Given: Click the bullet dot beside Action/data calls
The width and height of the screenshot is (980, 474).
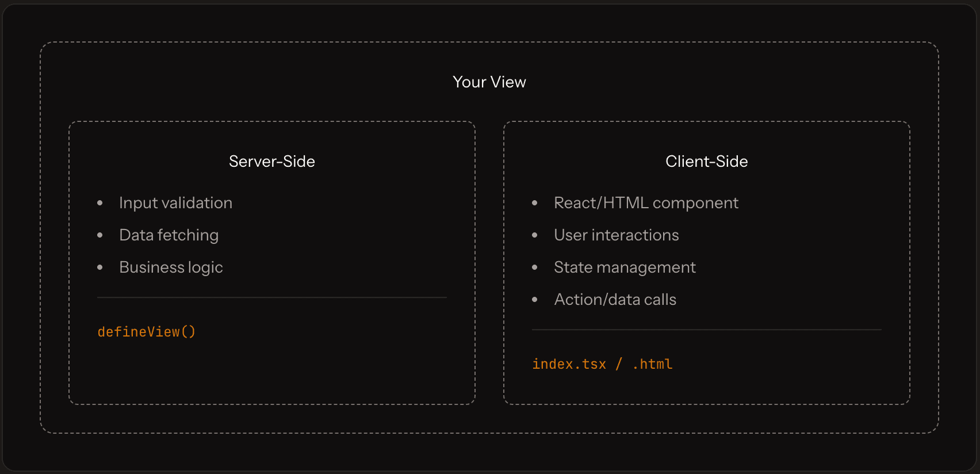Looking at the screenshot, I should tap(535, 300).
